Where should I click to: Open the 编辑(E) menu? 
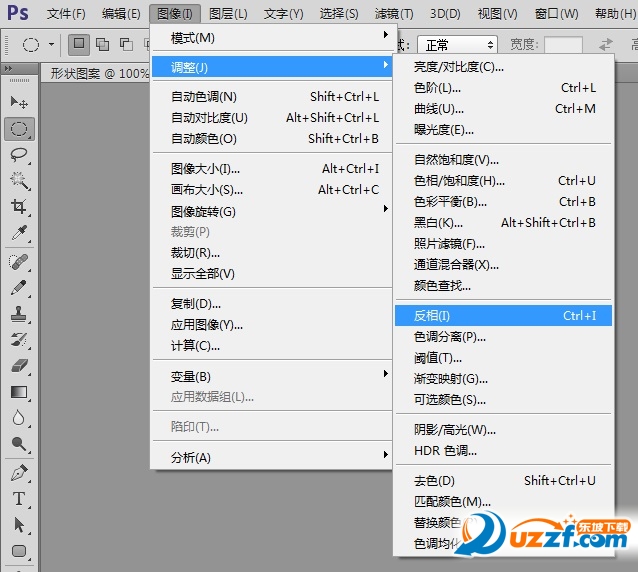(121, 14)
